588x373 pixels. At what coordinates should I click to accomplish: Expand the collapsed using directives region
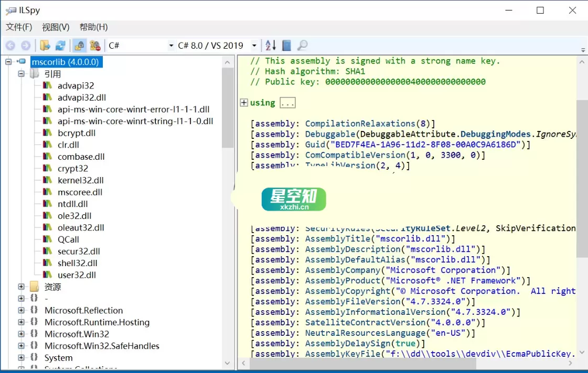tap(244, 103)
